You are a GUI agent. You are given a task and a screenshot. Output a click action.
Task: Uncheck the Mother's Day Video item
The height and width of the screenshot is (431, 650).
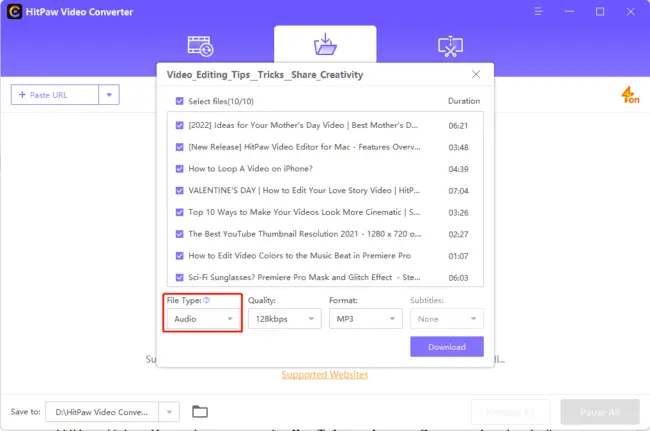pos(179,125)
